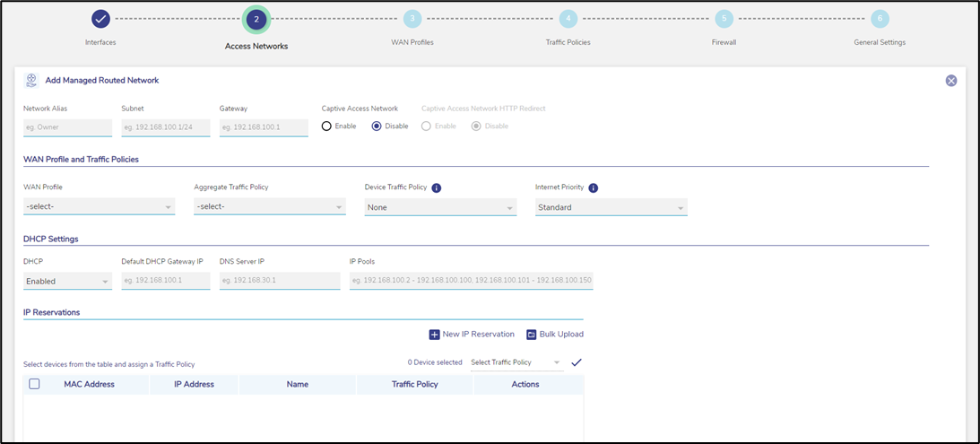
Task: Click the Name column header
Action: coord(298,385)
